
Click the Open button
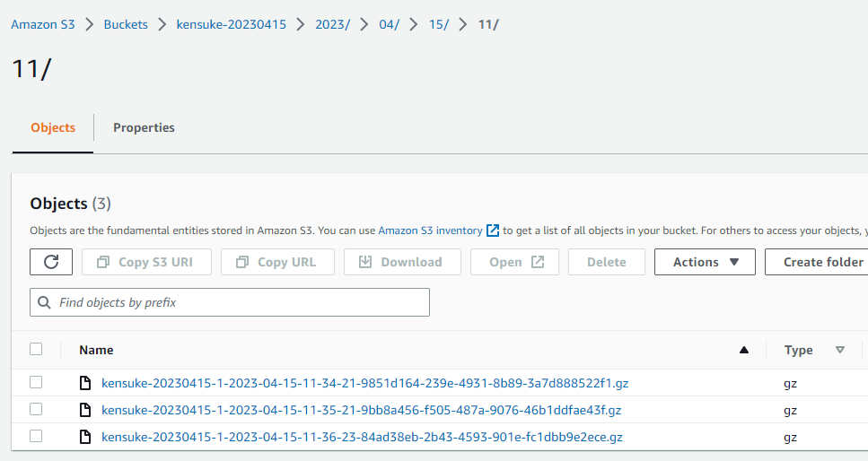pyautogui.click(x=515, y=262)
